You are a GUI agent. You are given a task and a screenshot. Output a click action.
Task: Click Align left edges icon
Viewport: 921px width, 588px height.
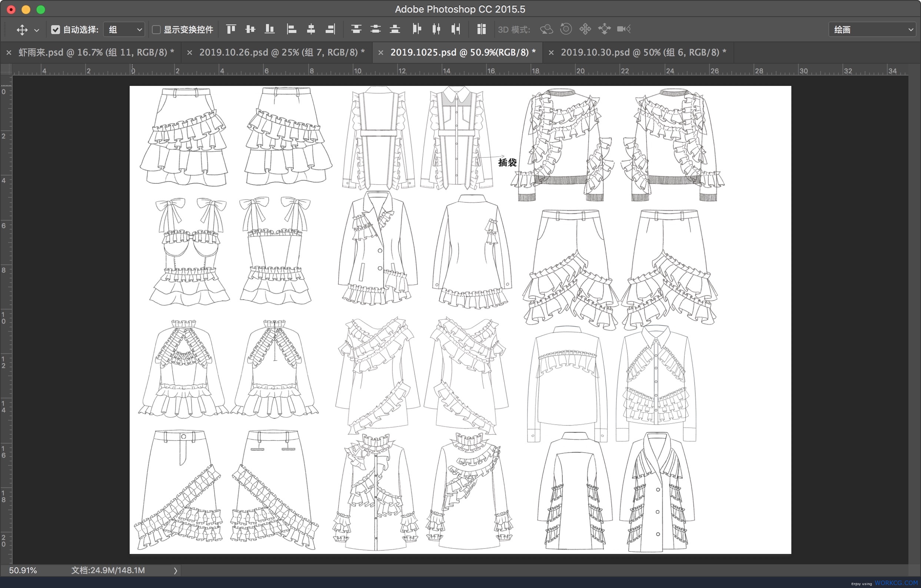(x=292, y=29)
